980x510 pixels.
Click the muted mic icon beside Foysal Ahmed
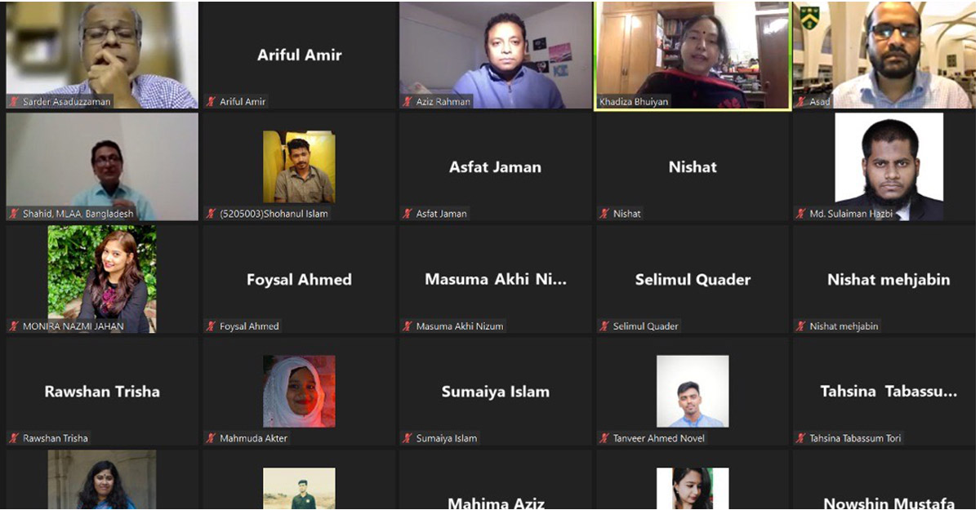(211, 326)
